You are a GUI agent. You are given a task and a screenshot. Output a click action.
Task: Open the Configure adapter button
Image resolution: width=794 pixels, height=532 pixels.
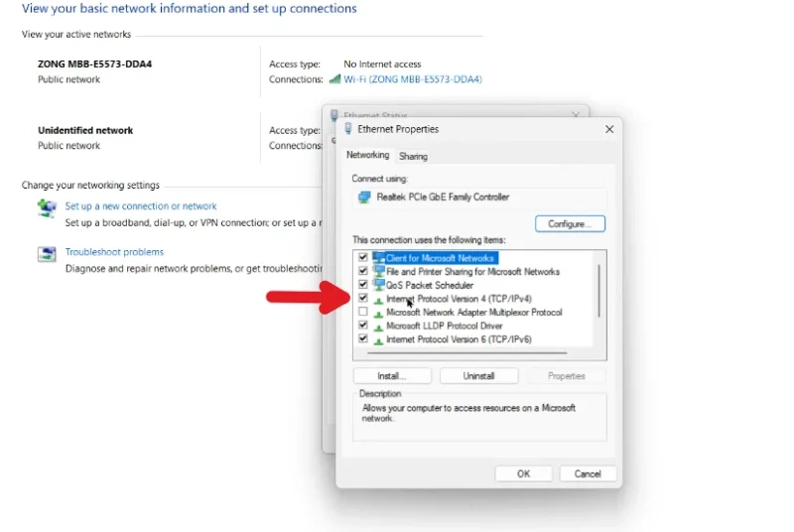click(570, 223)
